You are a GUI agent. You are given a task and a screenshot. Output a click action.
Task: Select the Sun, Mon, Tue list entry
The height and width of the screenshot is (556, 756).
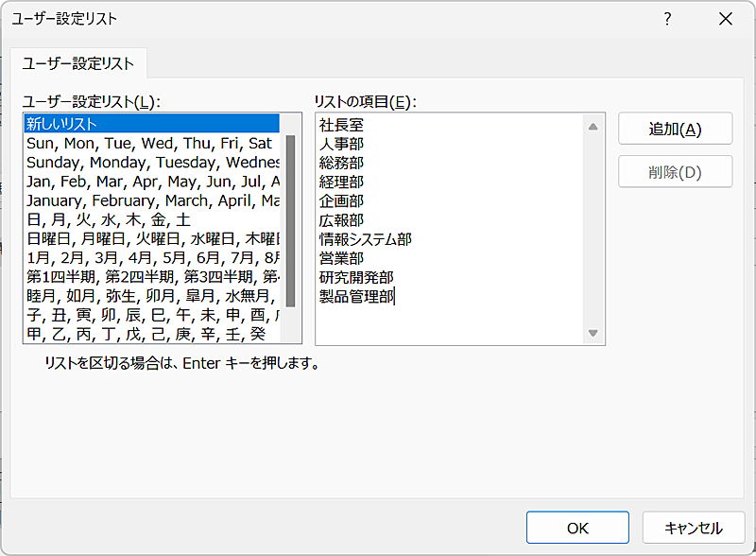(151, 144)
